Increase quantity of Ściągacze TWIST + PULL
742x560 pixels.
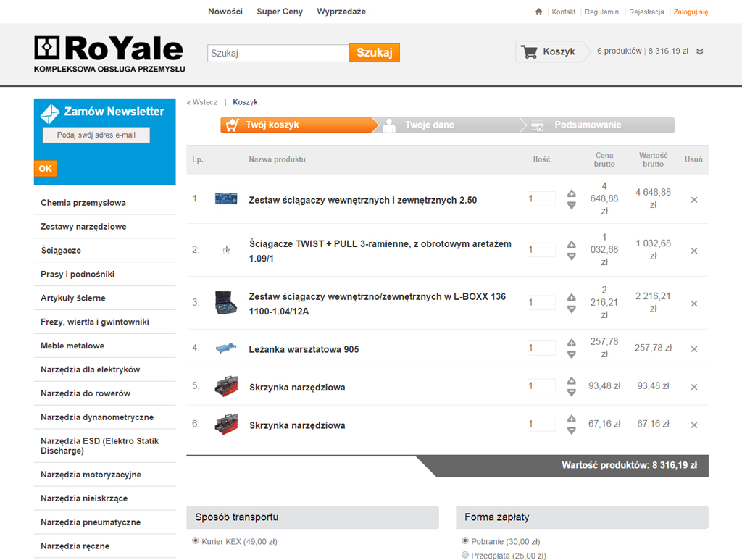(571, 244)
